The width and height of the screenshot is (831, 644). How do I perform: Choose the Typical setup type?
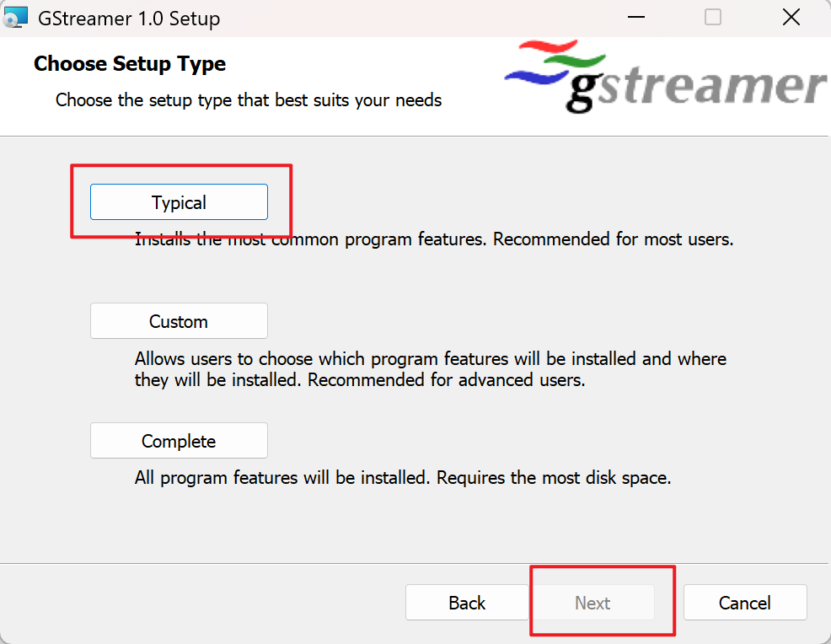pos(179,202)
